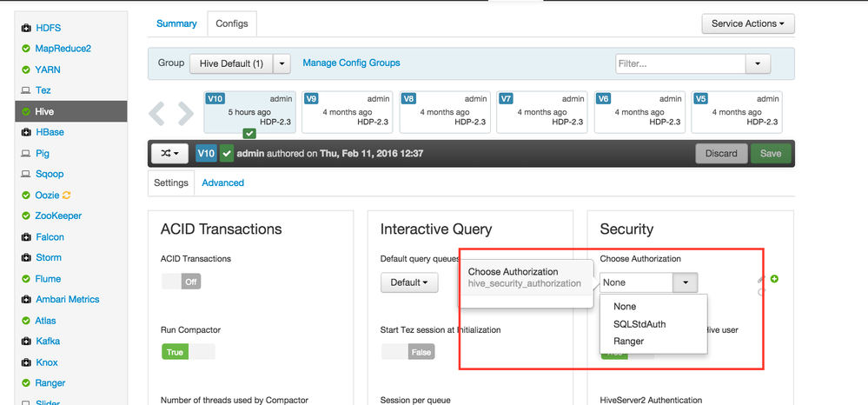Open the Default query queues dropdown
The width and height of the screenshot is (868, 405).
click(409, 282)
